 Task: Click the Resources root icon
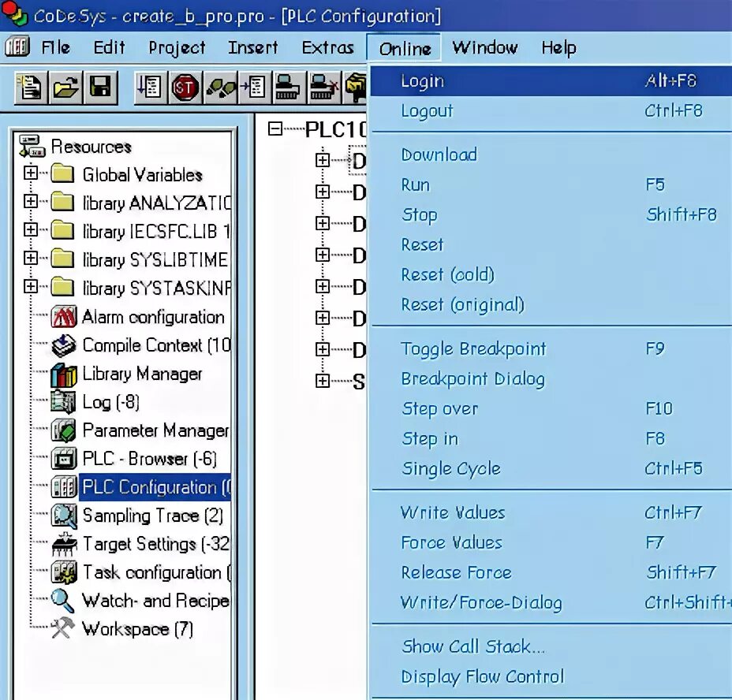click(x=32, y=146)
